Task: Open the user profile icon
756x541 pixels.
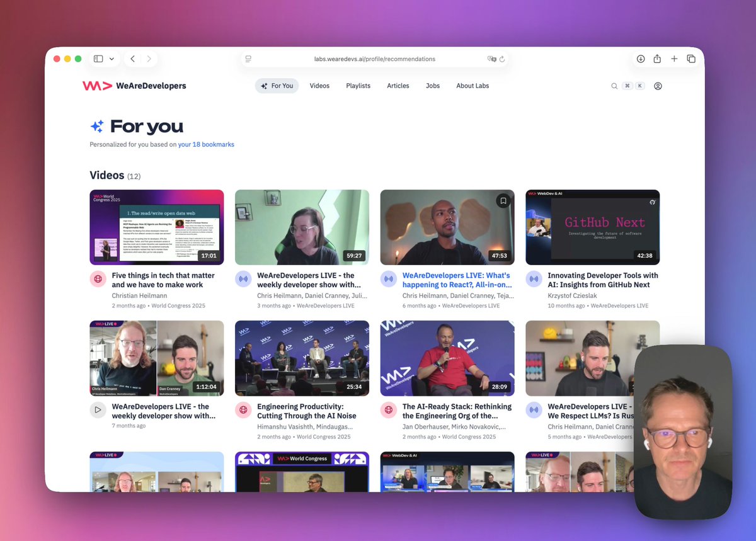Action: pos(658,86)
